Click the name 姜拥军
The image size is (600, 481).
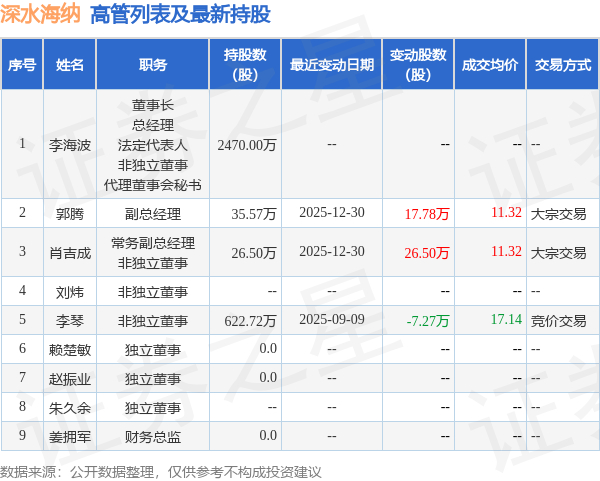pos(70,437)
